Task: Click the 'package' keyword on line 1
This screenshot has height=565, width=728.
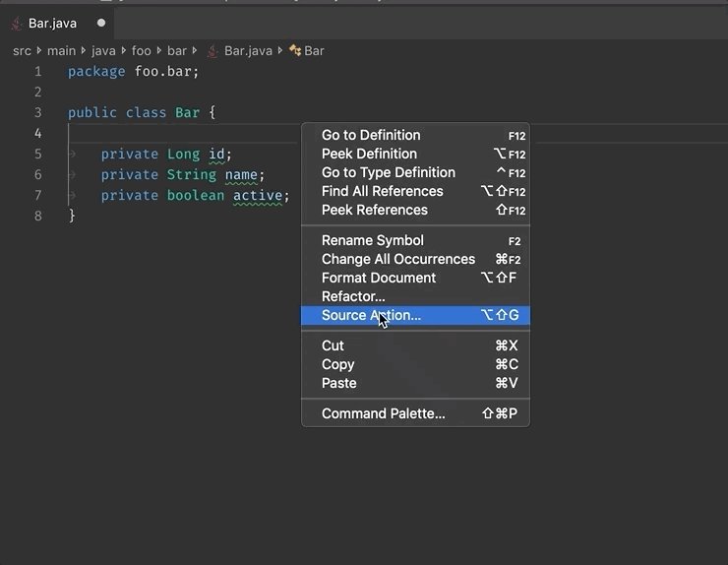Action: click(x=96, y=72)
